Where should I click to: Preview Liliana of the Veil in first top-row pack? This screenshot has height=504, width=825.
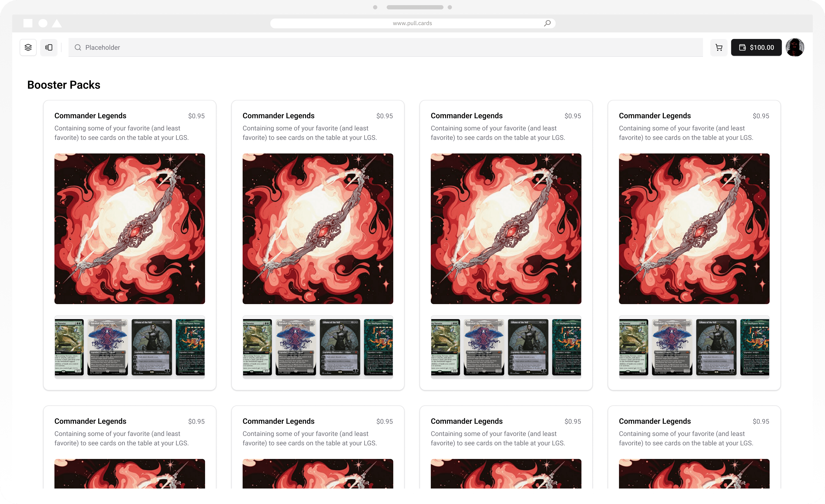[x=152, y=347]
